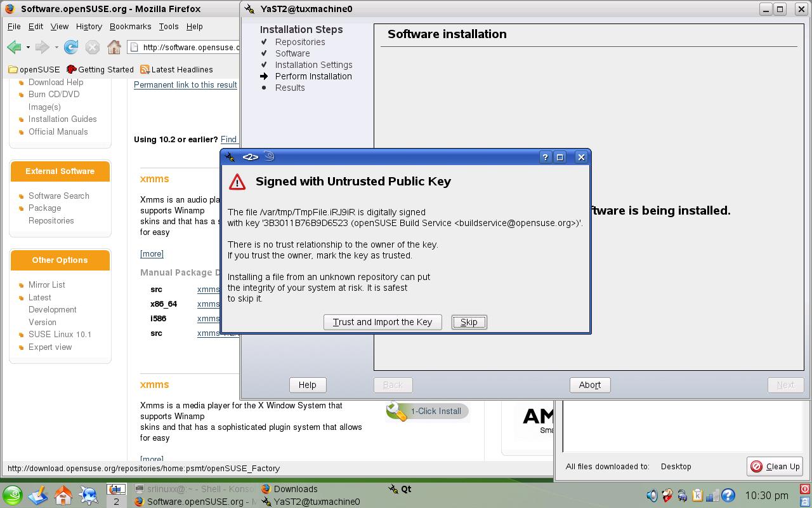The image size is (812, 508).
Task: Open the Latest Headlines feed bookmark
Action: (x=176, y=70)
